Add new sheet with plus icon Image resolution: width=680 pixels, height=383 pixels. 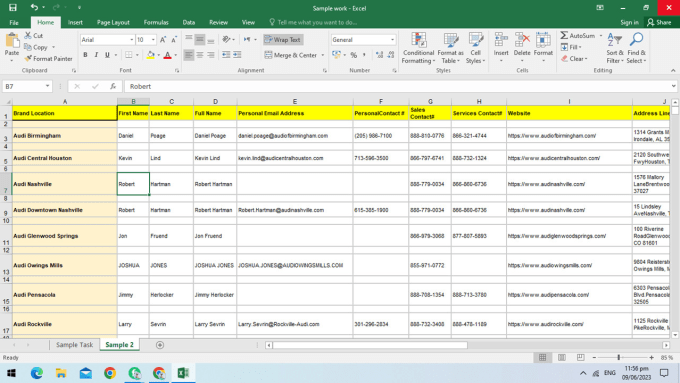(x=160, y=345)
